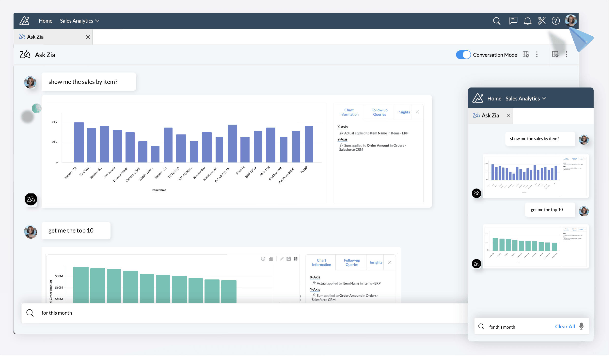The height and width of the screenshot is (364, 616).
Task: Open the three-dot menu next to Conversation Mode
Action: coord(537,54)
